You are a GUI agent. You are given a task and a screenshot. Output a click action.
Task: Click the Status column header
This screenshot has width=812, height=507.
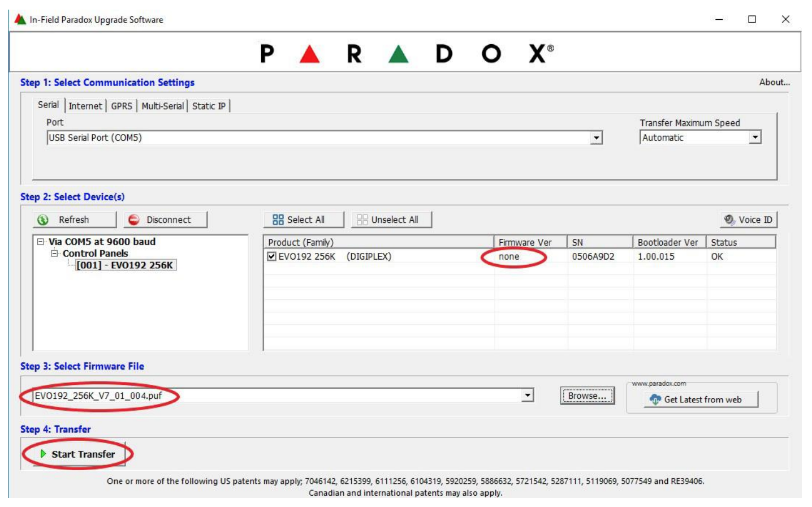click(x=741, y=242)
